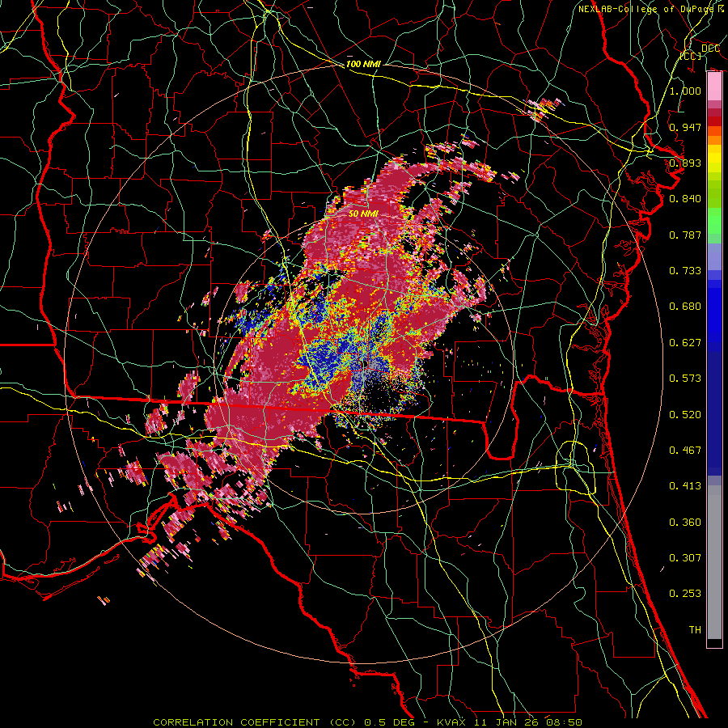Click the 0.360 scale value
The image size is (728, 728).
click(685, 523)
